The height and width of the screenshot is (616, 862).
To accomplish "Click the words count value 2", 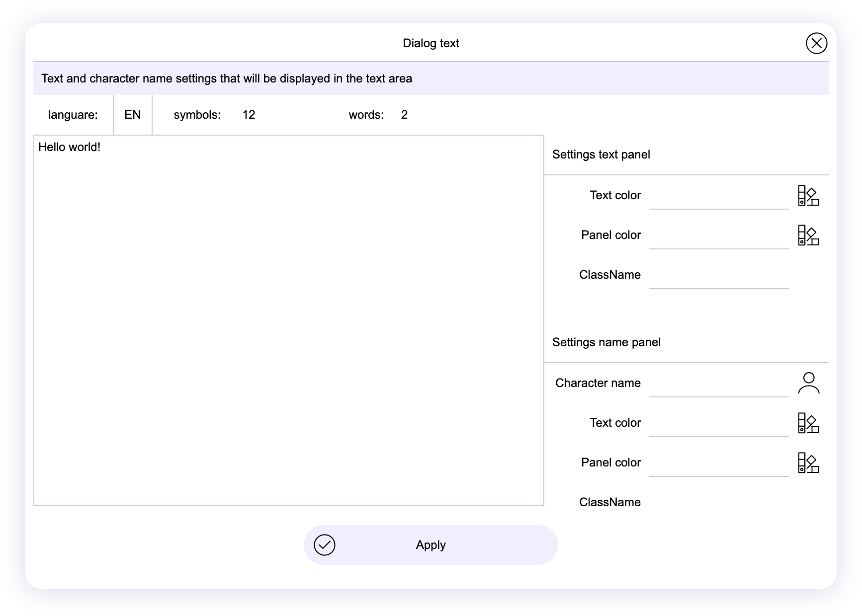I will pos(404,115).
